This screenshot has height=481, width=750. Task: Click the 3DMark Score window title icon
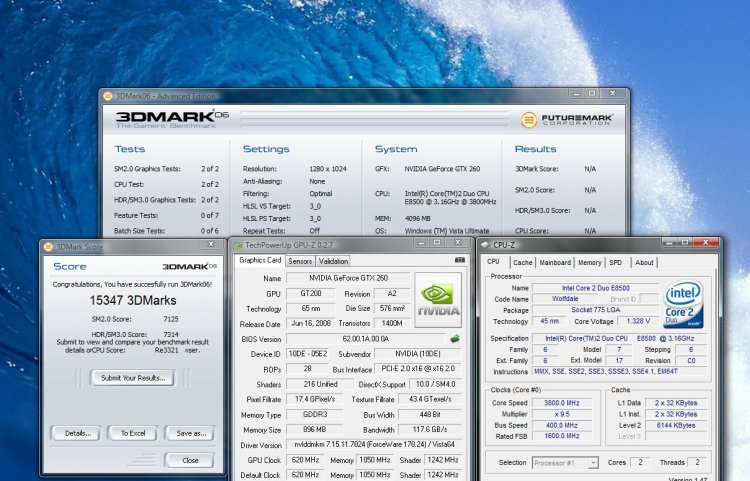tap(48, 247)
